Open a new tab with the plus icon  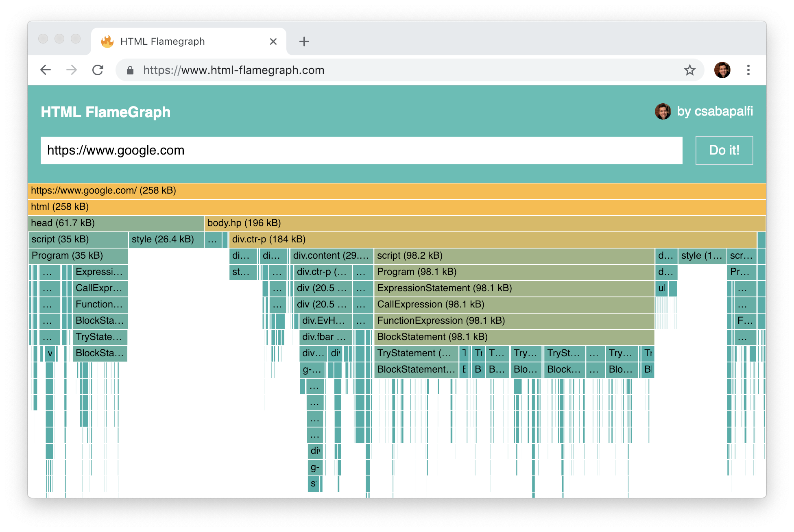pyautogui.click(x=304, y=41)
